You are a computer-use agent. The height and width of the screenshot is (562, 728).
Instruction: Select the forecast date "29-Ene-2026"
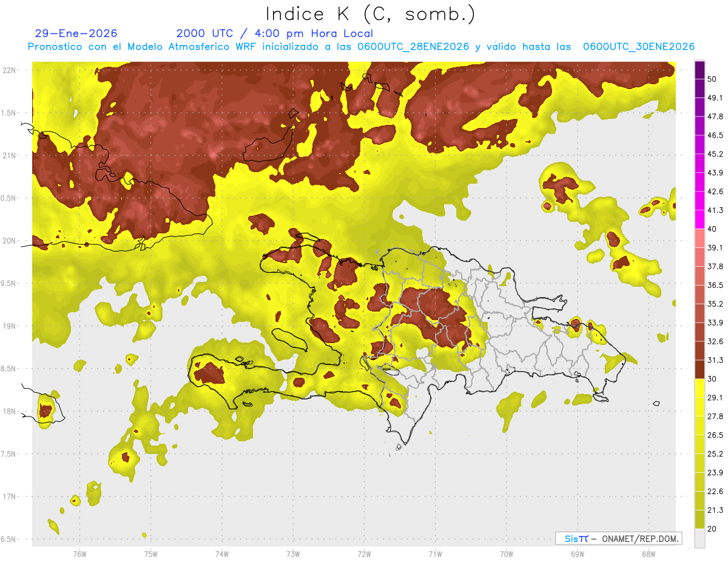click(76, 33)
